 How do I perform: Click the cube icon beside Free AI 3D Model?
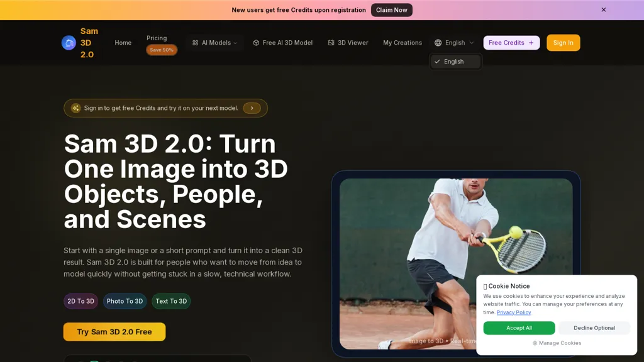point(256,43)
